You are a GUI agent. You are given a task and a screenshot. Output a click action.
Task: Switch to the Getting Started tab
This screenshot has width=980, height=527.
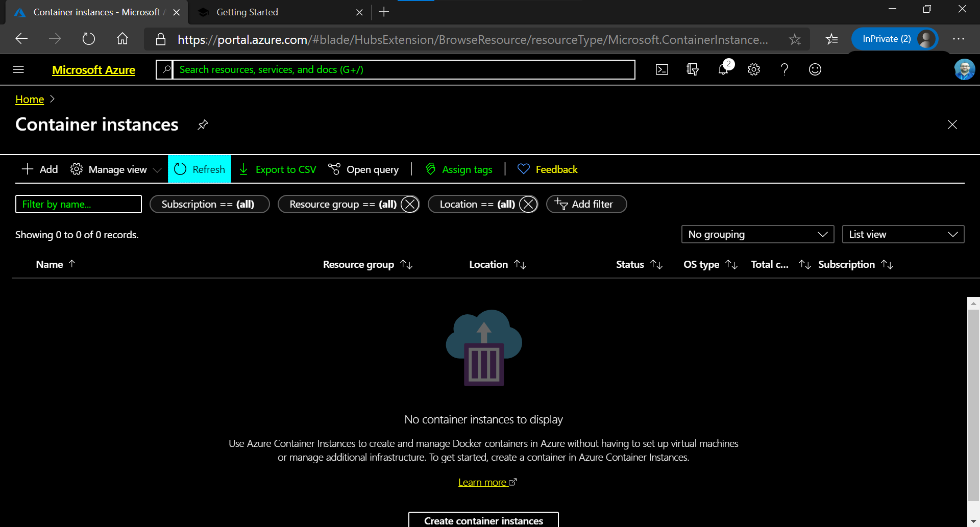coord(247,12)
